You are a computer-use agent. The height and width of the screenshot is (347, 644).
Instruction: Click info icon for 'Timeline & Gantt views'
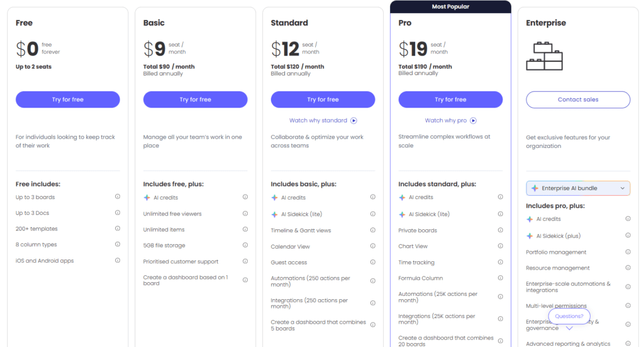tap(373, 230)
